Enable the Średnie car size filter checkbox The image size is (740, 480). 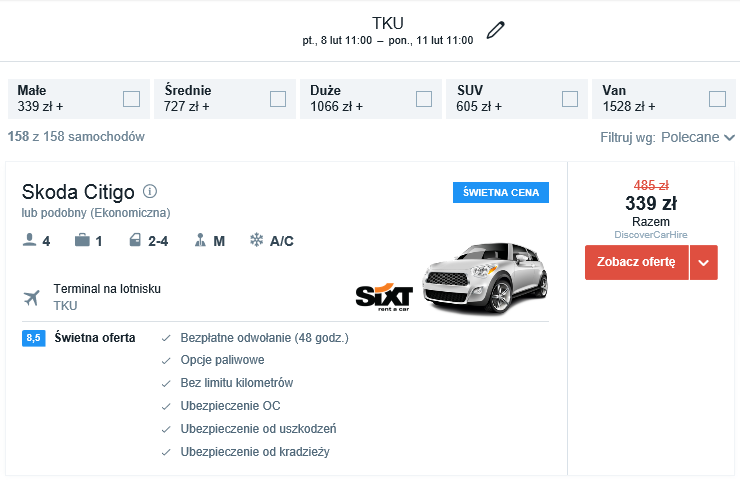point(278,98)
